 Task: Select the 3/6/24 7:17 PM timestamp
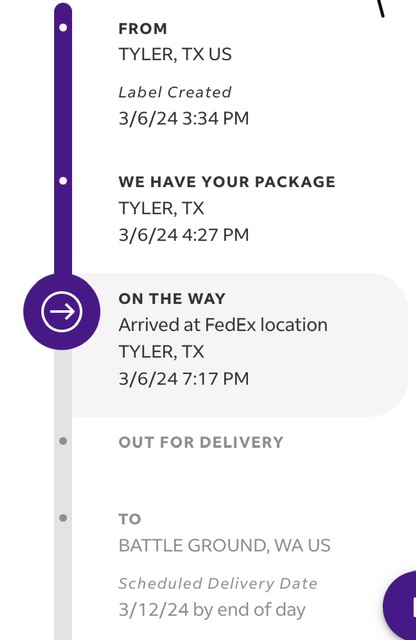pos(184,379)
